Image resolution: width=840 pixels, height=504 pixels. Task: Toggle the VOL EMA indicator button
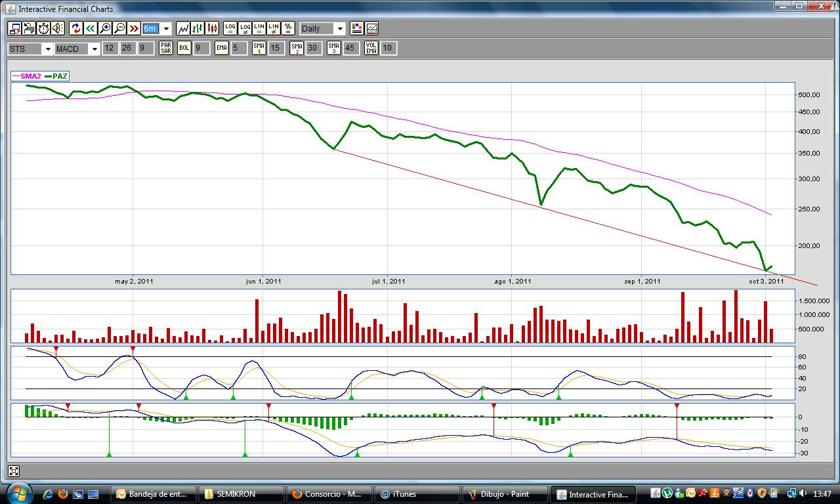click(x=371, y=48)
